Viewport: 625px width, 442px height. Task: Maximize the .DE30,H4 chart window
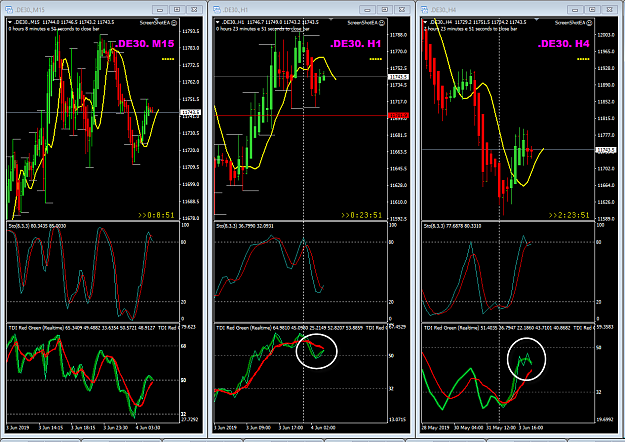coord(592,10)
